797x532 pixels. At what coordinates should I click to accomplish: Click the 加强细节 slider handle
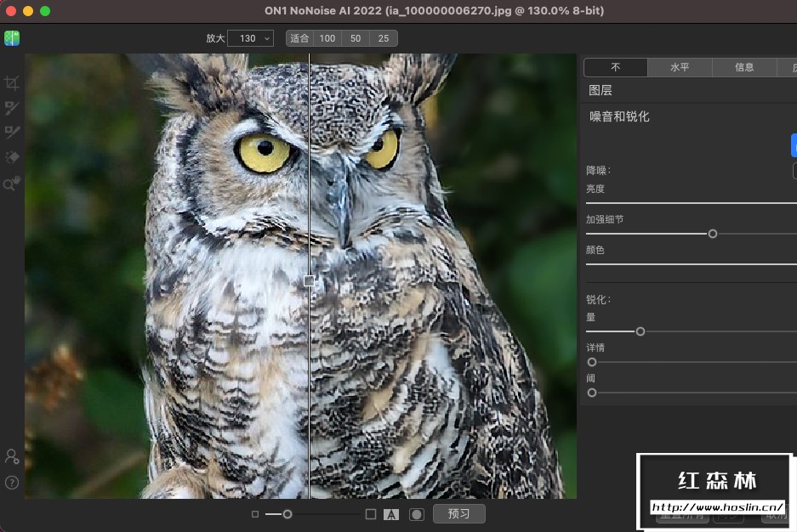713,234
